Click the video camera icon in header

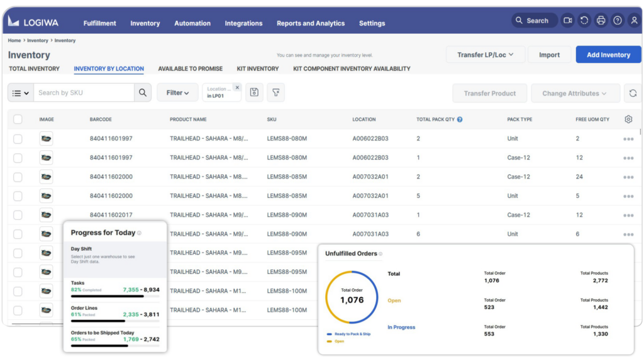click(x=568, y=21)
